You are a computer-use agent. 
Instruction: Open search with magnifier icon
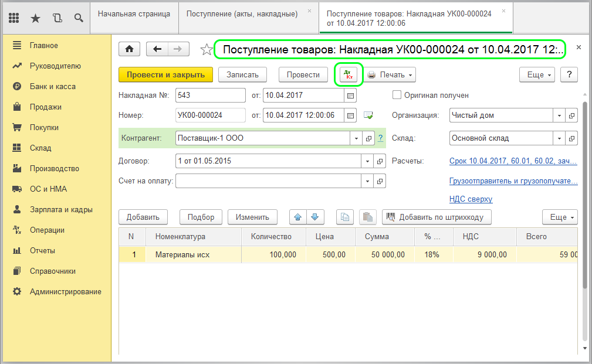click(x=78, y=18)
